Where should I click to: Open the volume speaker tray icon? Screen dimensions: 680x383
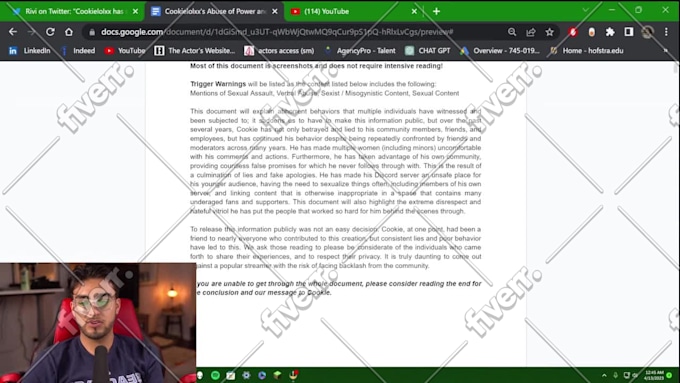pyautogui.click(x=635, y=375)
